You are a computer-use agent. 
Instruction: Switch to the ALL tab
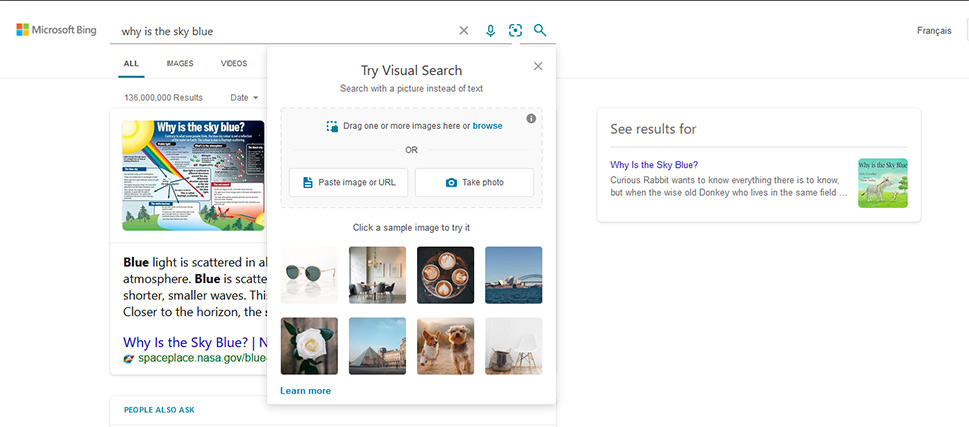pyautogui.click(x=131, y=64)
